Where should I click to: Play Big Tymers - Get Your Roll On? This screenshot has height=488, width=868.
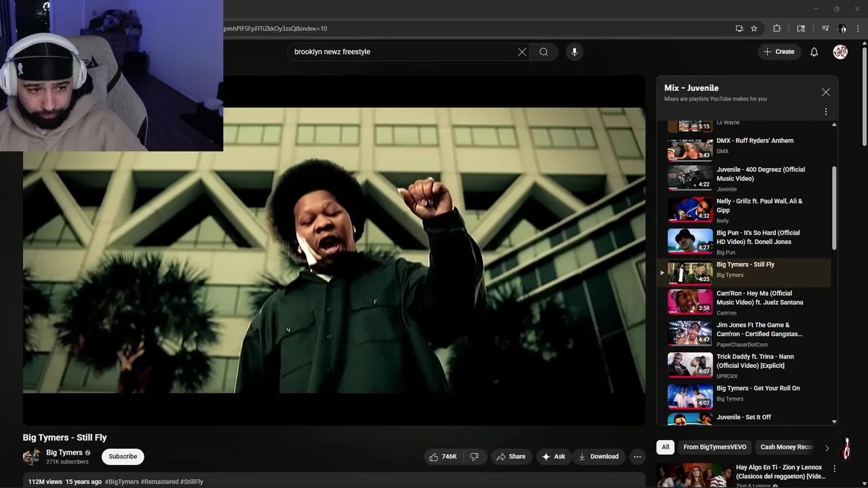pyautogui.click(x=746, y=396)
